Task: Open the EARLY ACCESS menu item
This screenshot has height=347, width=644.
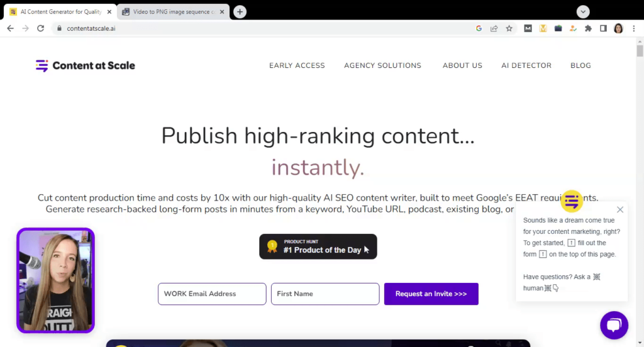Action: pyautogui.click(x=297, y=65)
